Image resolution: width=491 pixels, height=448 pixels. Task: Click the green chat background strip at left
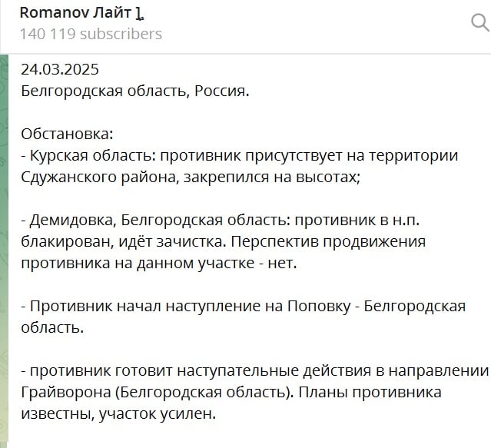[4, 251]
